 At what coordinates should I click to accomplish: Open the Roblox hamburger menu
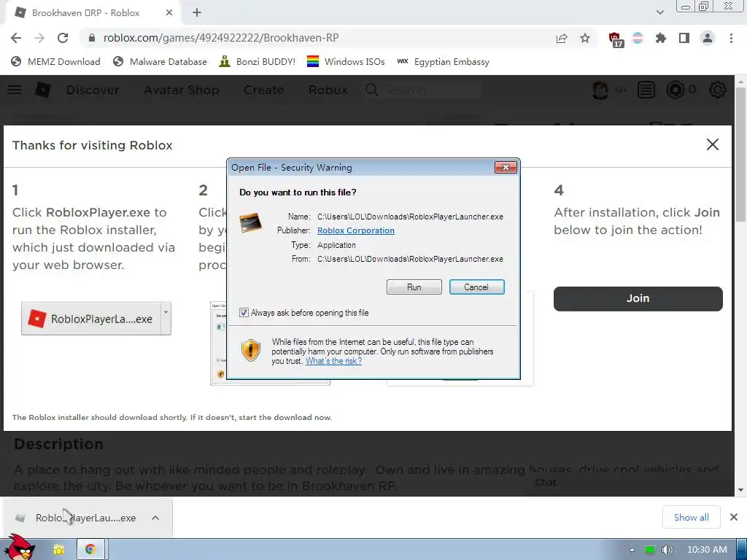coord(15,90)
